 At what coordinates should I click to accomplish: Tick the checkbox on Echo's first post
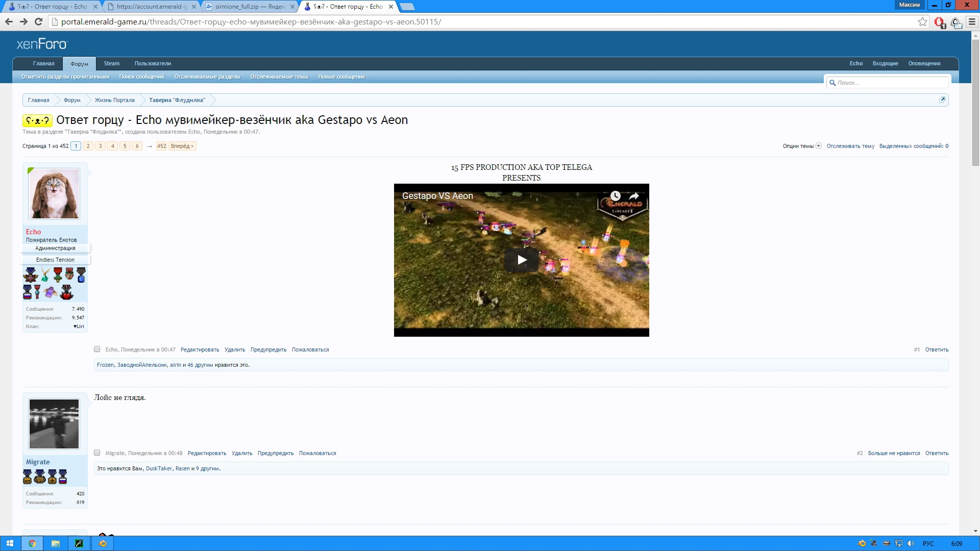(97, 349)
